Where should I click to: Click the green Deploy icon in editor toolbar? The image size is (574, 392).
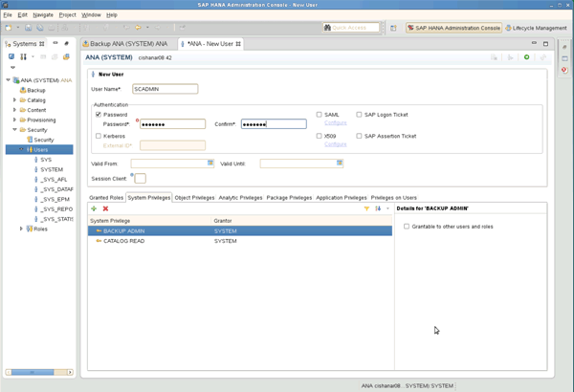coord(527,57)
